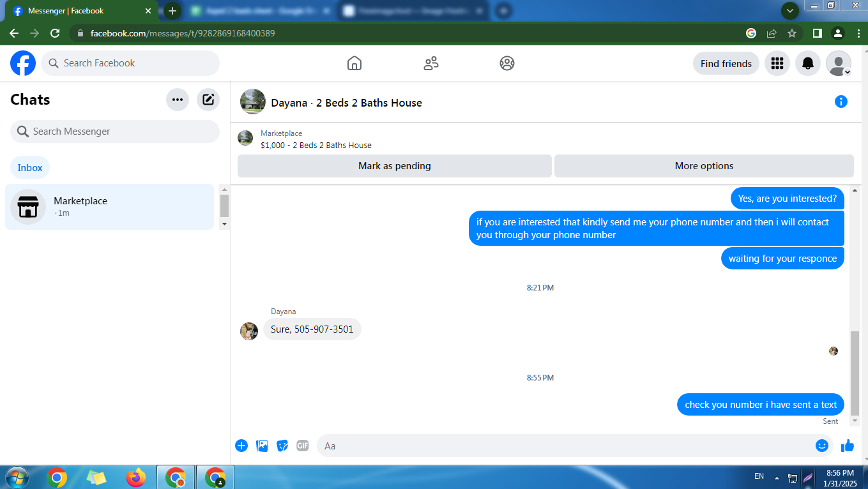Open conversation information icon
The width and height of the screenshot is (868, 489).
pyautogui.click(x=841, y=102)
